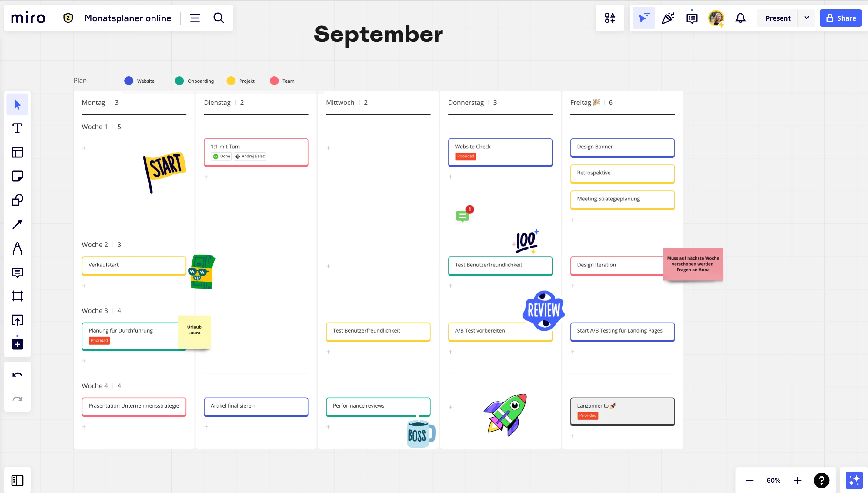Toggle the board shield/lock icon

coord(68,18)
